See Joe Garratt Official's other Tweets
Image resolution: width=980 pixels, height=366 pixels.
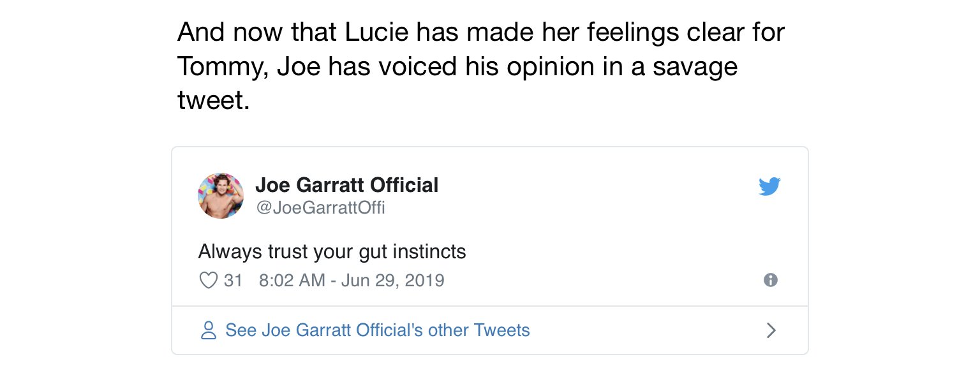(x=378, y=330)
